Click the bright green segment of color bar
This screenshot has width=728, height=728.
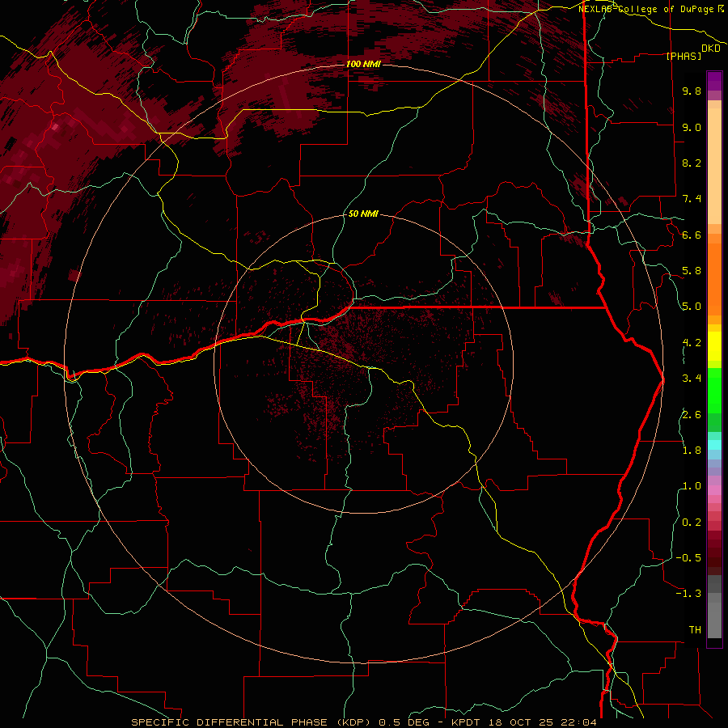tap(714, 392)
